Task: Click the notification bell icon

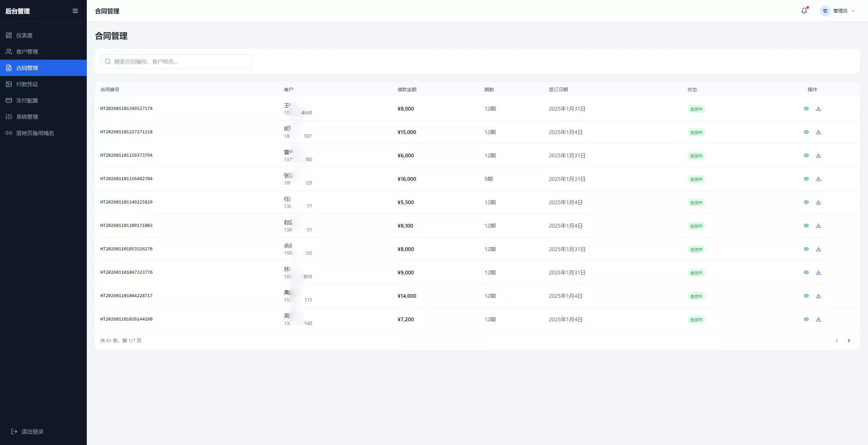Action: tap(804, 11)
